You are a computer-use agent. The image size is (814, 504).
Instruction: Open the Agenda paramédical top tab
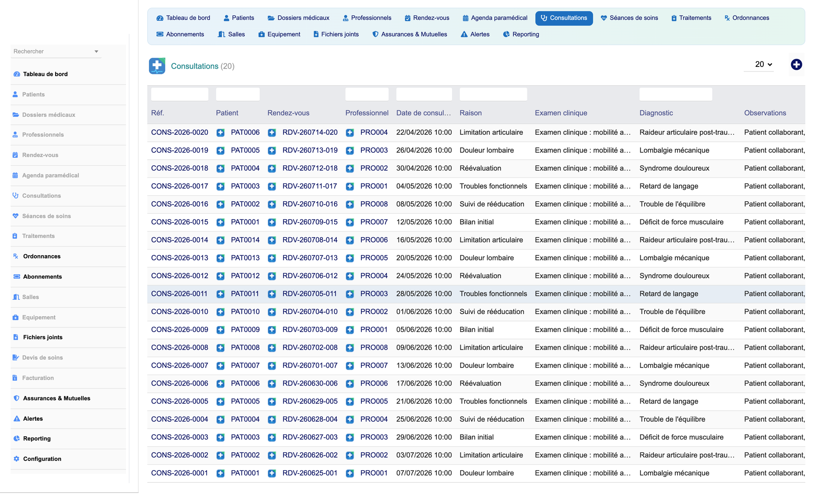coord(495,18)
